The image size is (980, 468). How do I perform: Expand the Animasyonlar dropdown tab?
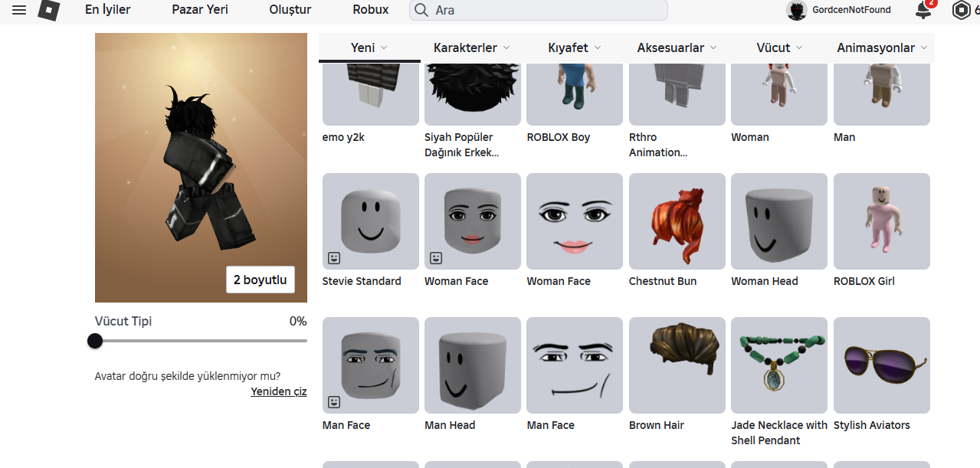(883, 47)
